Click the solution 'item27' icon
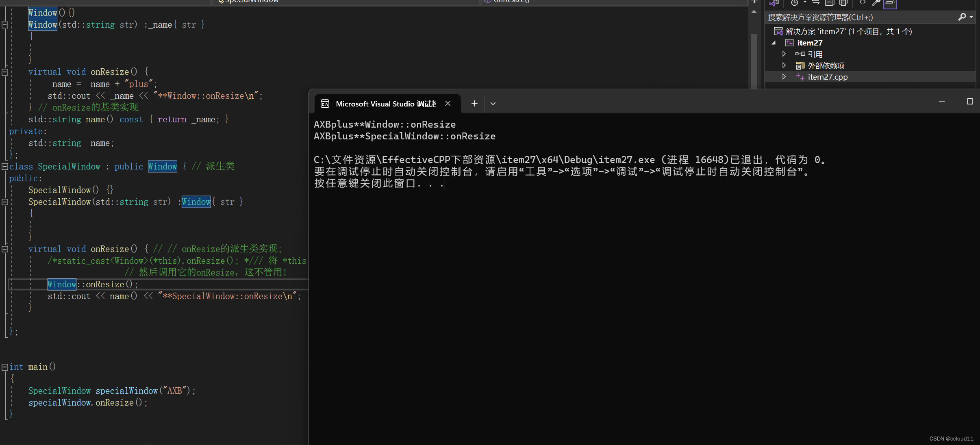 point(778,31)
